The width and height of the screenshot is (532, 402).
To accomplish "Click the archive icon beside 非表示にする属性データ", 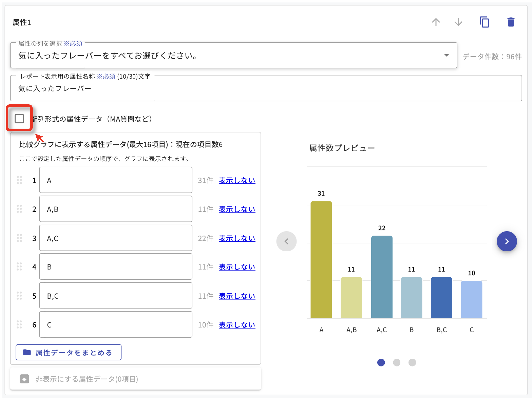I will [x=24, y=379].
